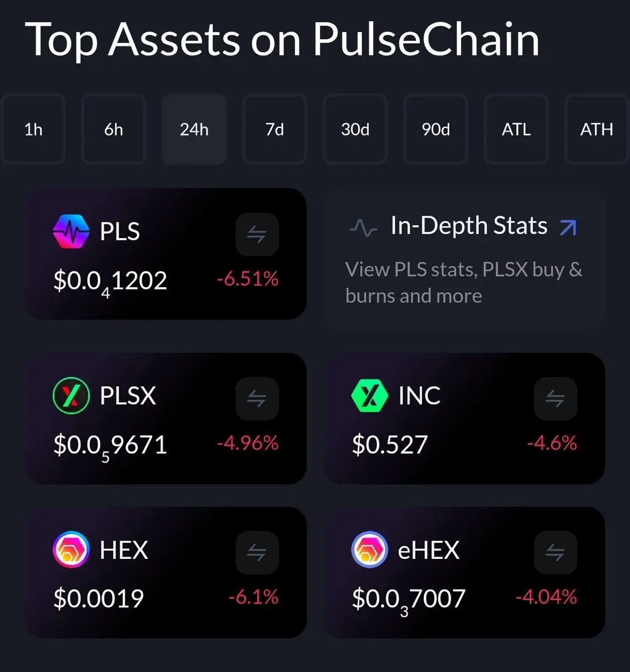The width and height of the screenshot is (630, 672).
Task: Click the PLSX token logo icon
Action: pos(71,395)
